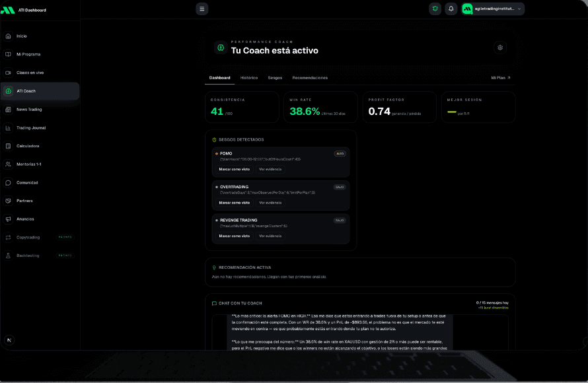Viewport: 588px width, 383px height.
Task: Click the Consistencia 41 score card
Action: click(242, 107)
